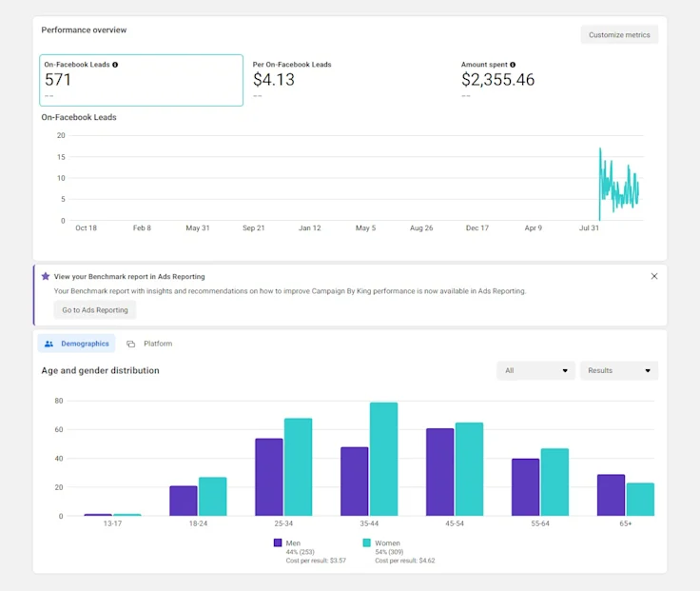The image size is (700, 591).
Task: Switch to the Platform tab
Action: point(149,344)
